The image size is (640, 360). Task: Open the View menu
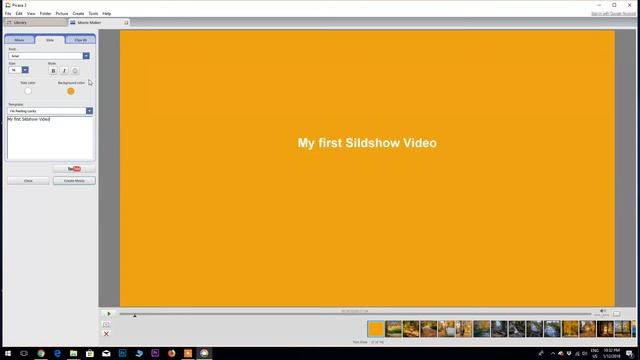point(31,13)
